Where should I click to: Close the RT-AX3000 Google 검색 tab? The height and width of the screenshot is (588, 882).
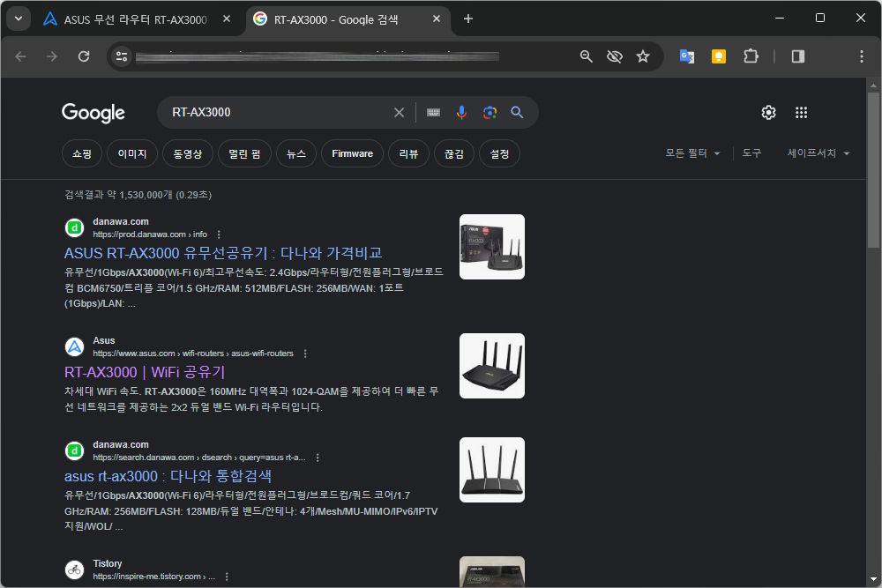437,19
